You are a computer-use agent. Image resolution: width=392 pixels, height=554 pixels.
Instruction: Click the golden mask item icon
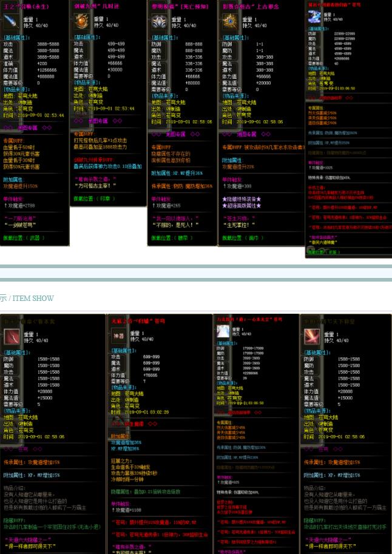click(x=230, y=22)
